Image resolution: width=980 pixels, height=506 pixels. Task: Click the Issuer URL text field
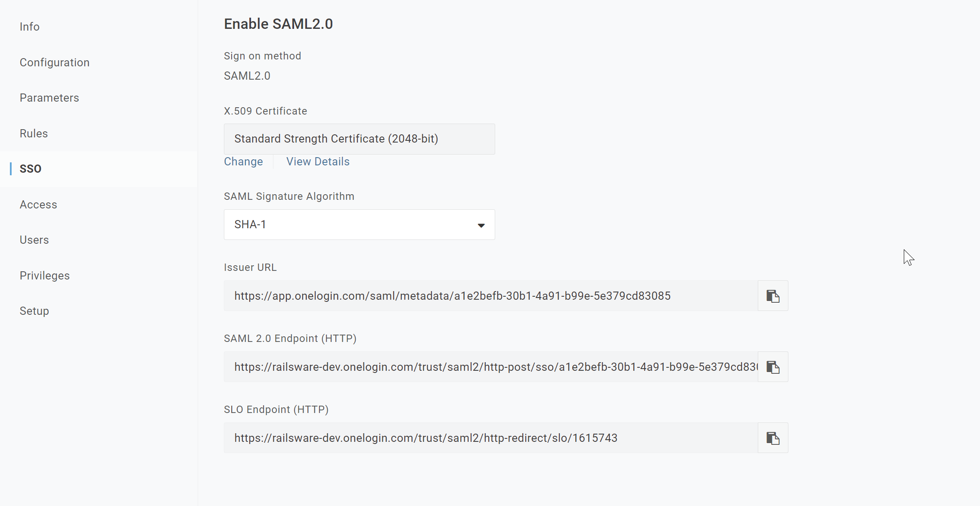coord(491,296)
